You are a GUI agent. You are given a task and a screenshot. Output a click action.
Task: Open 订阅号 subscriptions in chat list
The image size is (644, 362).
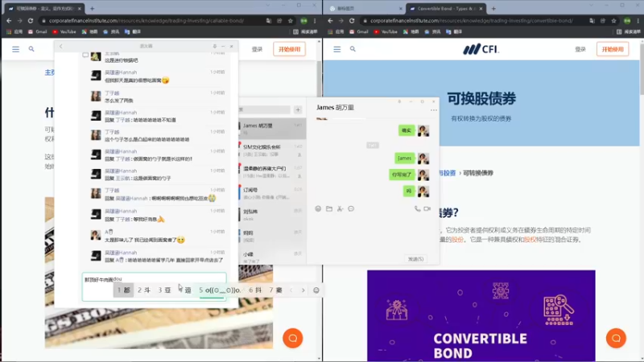(272, 193)
